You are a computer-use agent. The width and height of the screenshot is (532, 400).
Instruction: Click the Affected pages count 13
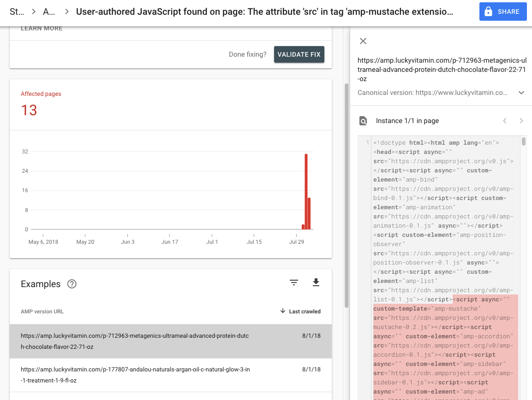29,110
